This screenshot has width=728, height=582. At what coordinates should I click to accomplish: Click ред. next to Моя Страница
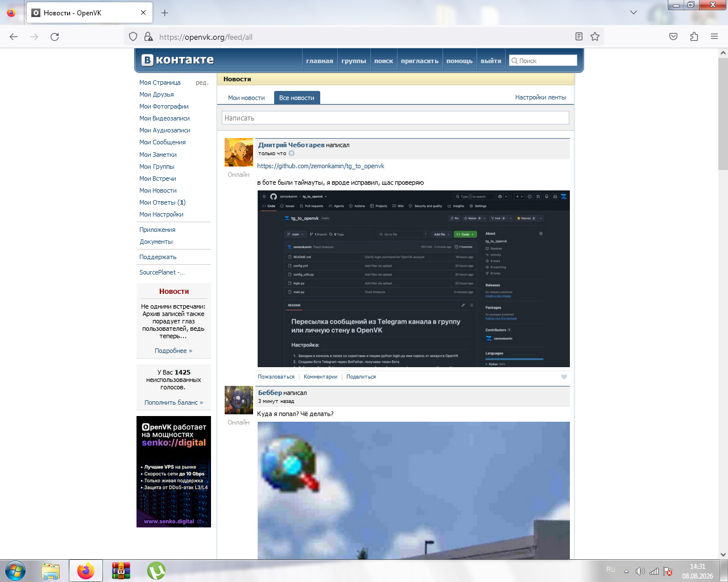click(x=202, y=82)
